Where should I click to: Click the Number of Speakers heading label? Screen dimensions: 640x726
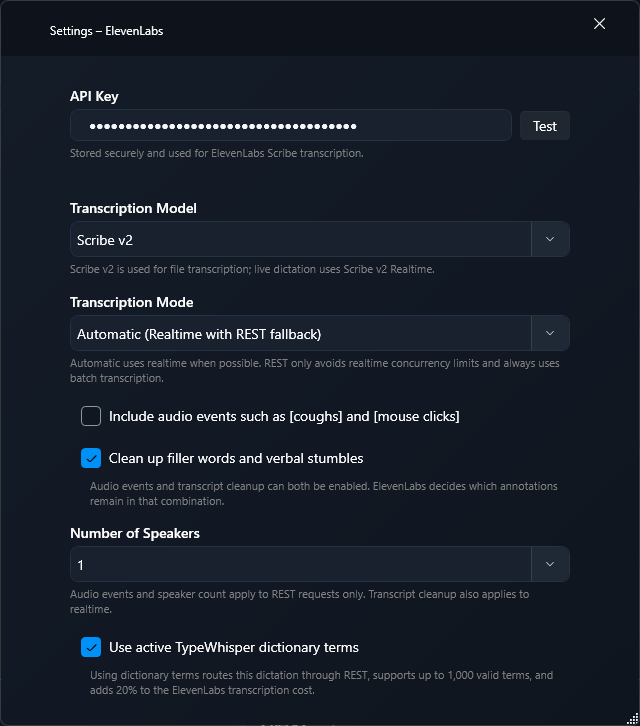135,533
